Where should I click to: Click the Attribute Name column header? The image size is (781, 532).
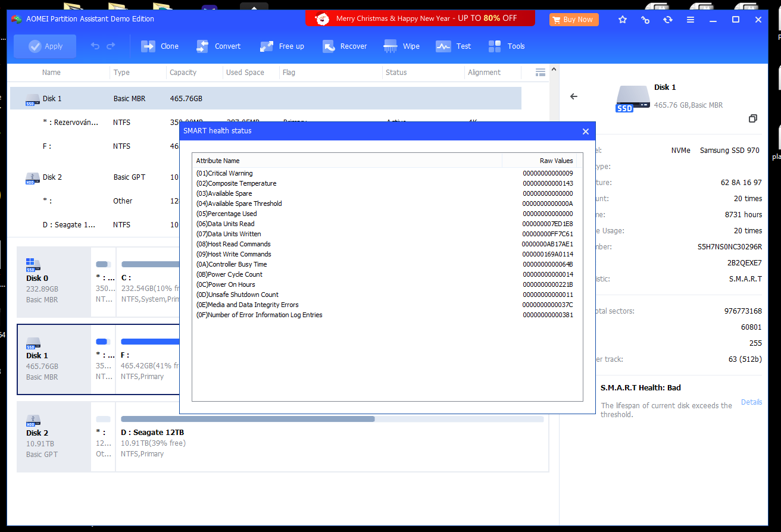click(347, 161)
